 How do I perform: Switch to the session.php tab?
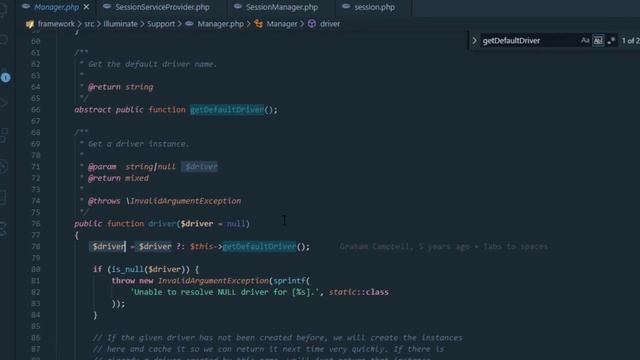click(374, 7)
